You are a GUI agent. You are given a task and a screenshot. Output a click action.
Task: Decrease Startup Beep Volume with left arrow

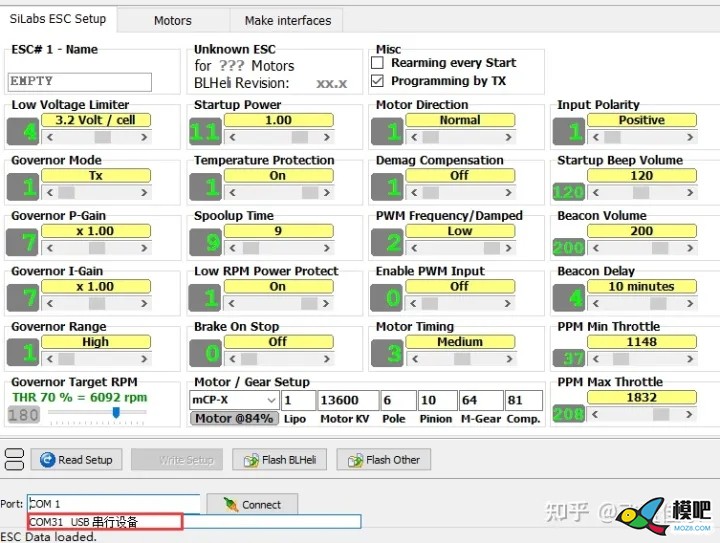click(x=596, y=192)
